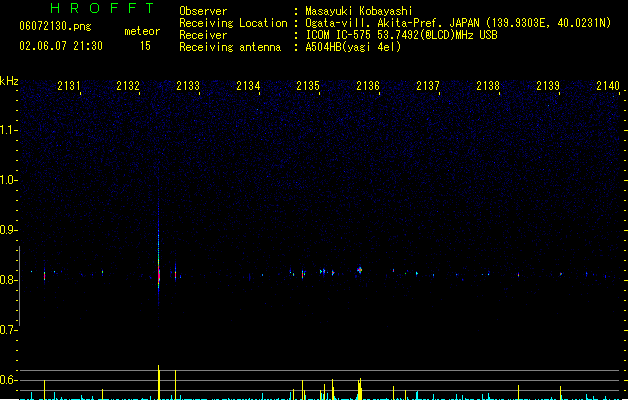Click the time marker 2136
Screen dimensions: 629x400
tap(368, 85)
